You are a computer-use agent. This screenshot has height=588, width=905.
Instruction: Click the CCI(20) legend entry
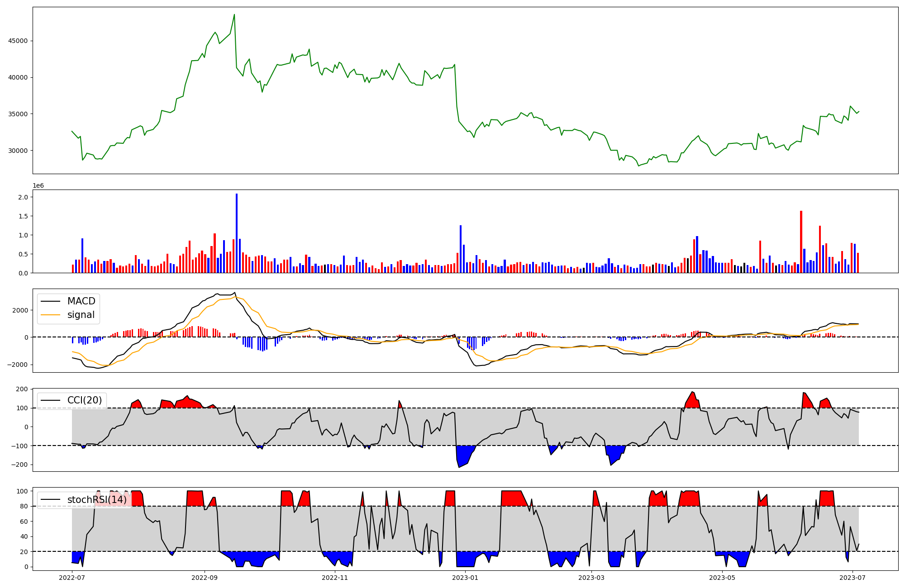pyautogui.click(x=84, y=400)
